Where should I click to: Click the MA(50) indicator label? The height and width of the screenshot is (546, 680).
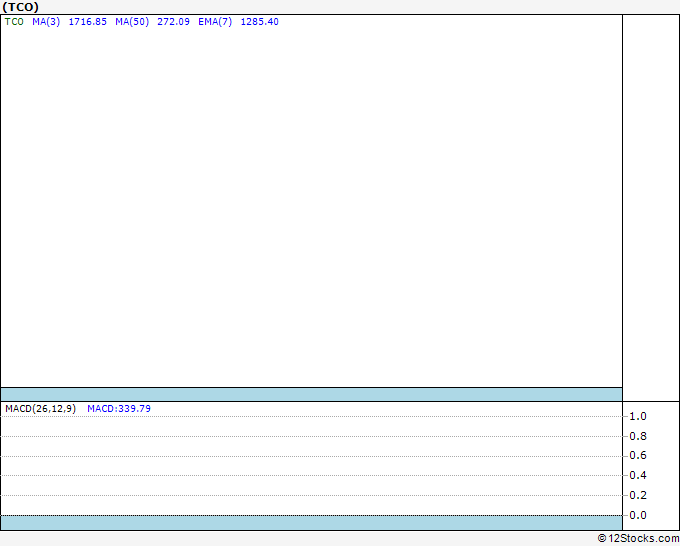(132, 22)
